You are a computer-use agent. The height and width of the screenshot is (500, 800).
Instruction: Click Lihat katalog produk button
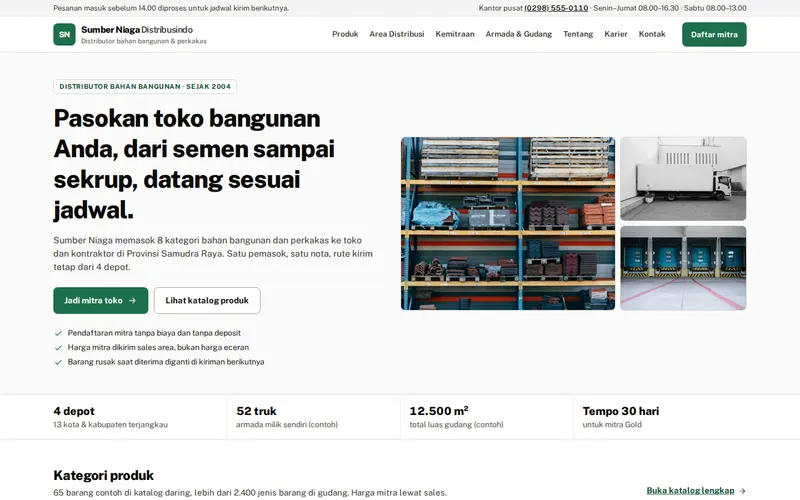click(x=207, y=301)
